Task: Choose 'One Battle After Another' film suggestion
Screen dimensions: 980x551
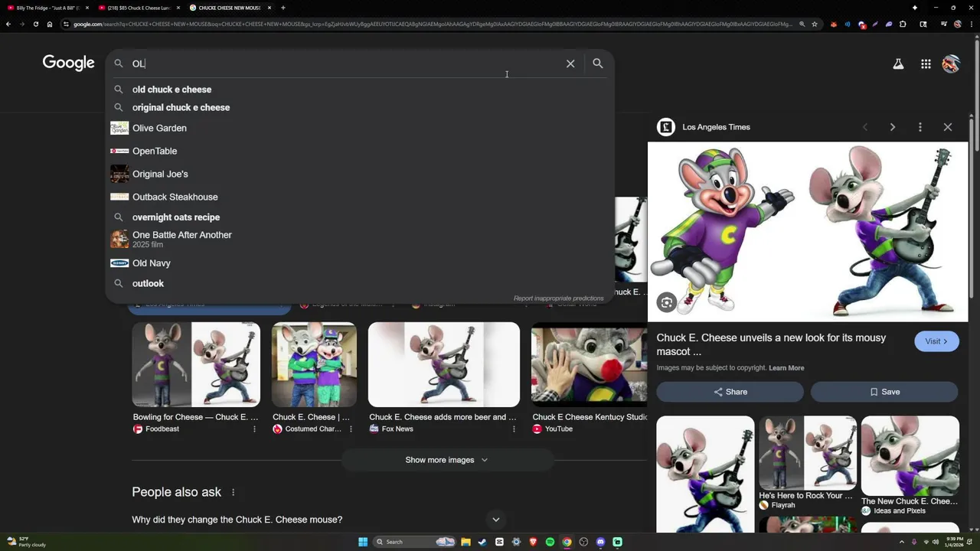Action: [360, 240]
